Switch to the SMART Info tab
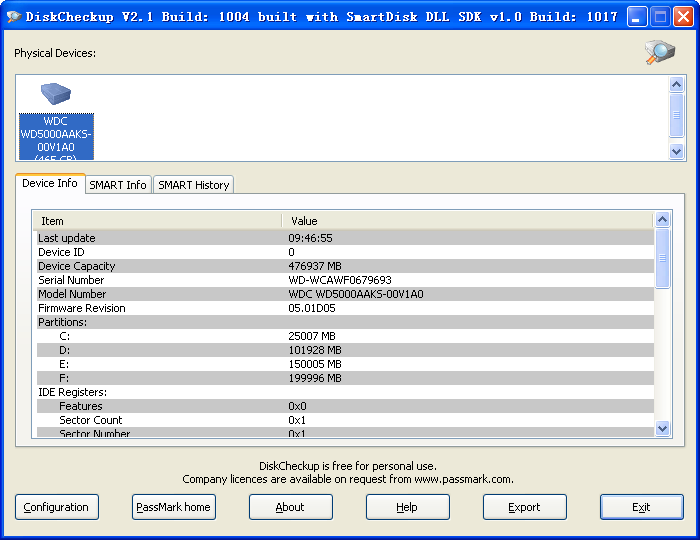700x540 pixels. [118, 185]
